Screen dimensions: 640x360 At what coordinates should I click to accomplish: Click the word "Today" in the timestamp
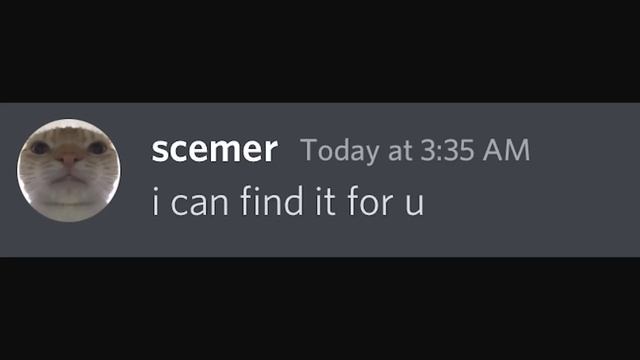(340, 151)
